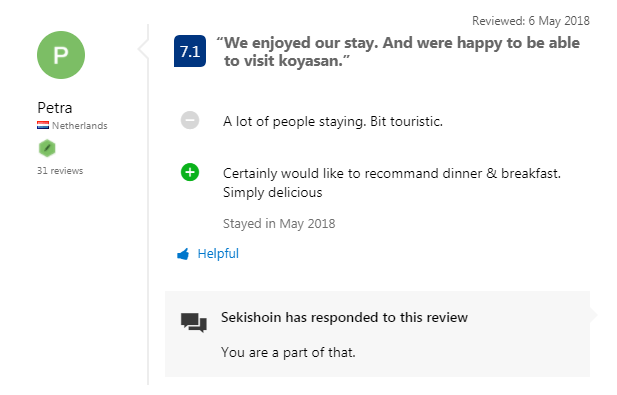
Task: Click the green P avatar circle
Action: [x=61, y=55]
